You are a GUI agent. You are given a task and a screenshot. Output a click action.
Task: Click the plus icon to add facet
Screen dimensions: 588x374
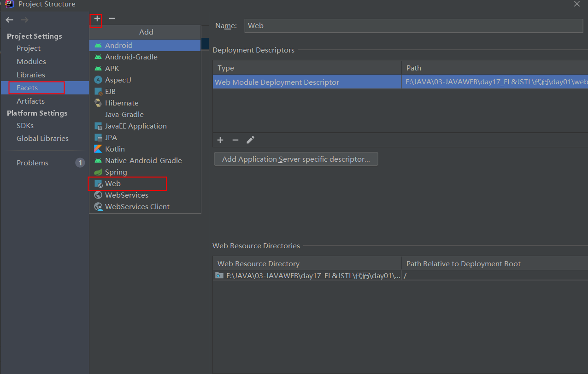(97, 19)
